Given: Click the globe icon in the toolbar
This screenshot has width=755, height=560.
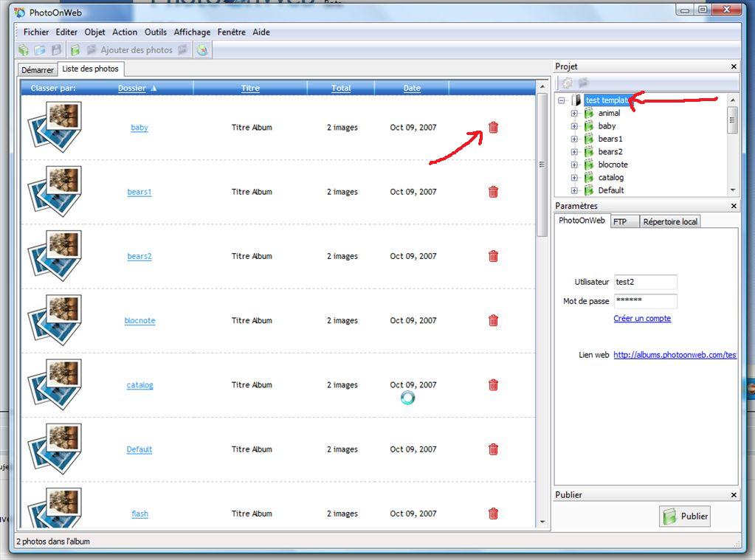Looking at the screenshot, I should click(202, 50).
